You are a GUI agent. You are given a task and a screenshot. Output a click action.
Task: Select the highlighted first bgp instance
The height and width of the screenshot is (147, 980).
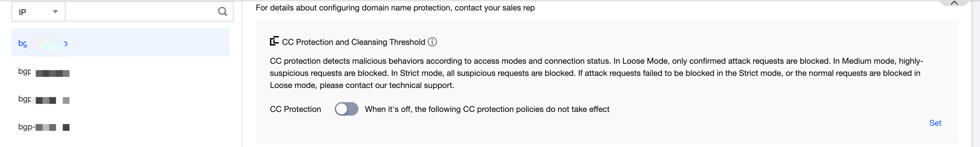43,43
